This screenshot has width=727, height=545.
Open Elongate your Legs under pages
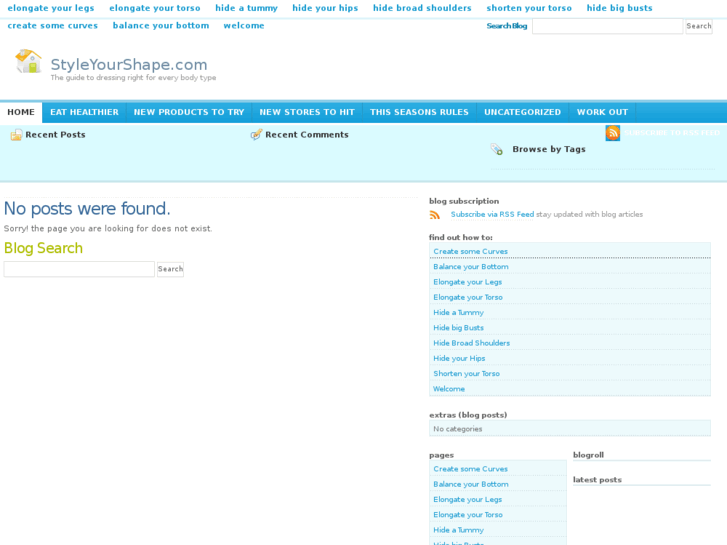467,500
